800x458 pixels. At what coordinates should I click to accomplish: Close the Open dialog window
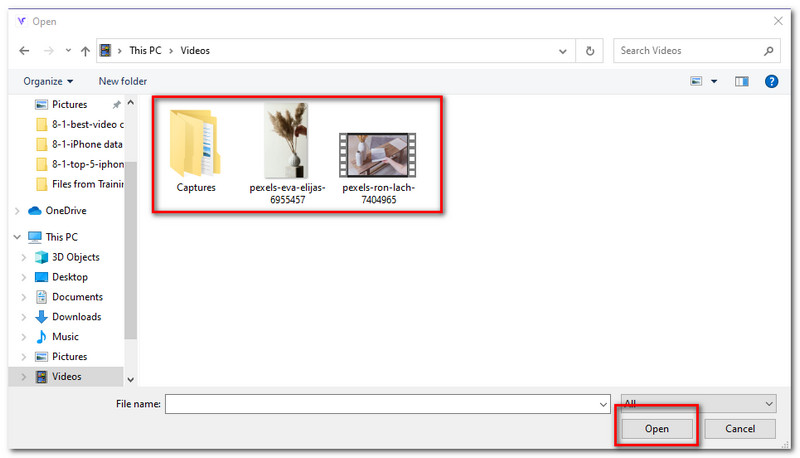778,21
